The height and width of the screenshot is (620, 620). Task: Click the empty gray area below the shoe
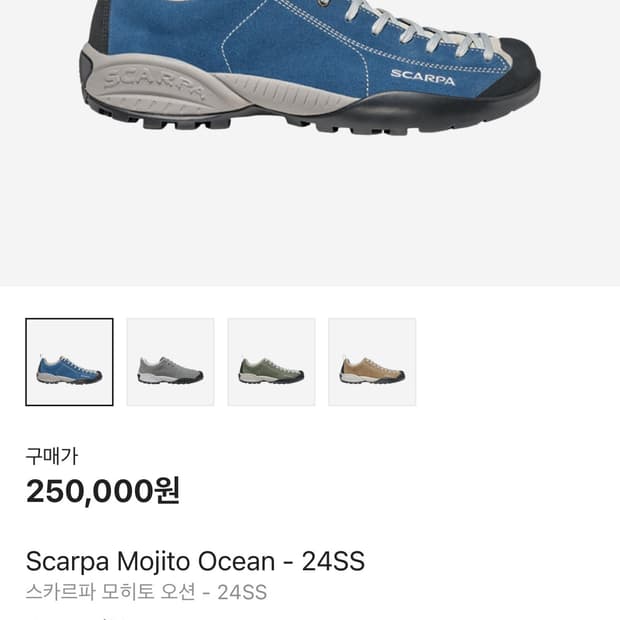[310, 210]
